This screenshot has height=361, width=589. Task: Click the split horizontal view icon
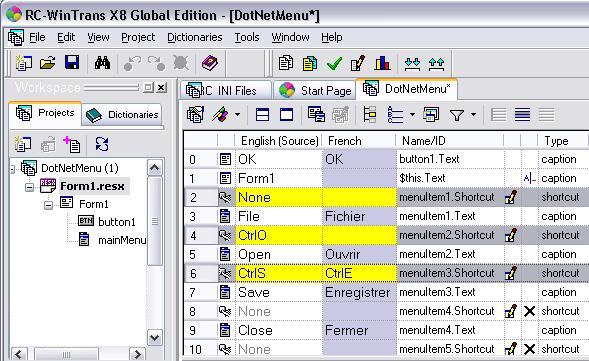262,115
